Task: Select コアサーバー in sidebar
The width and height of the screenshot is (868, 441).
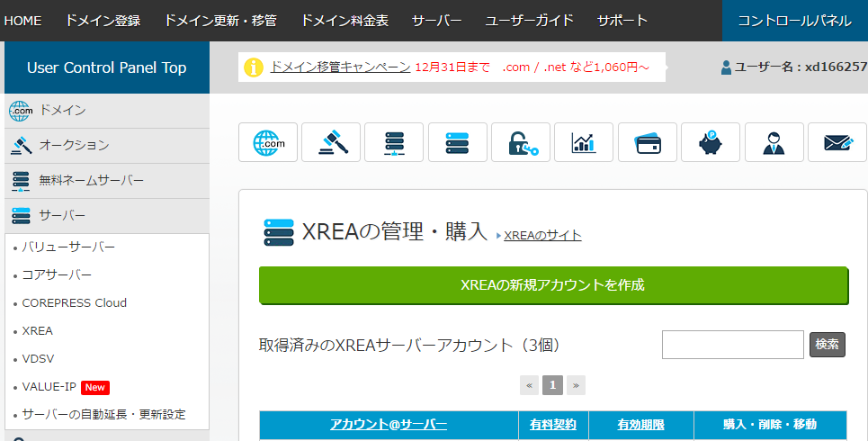Action: click(57, 274)
